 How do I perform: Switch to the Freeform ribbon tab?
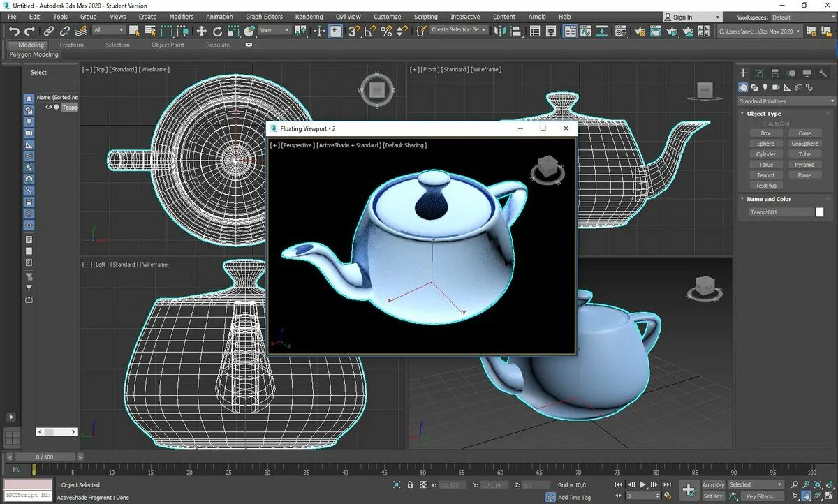coord(71,45)
